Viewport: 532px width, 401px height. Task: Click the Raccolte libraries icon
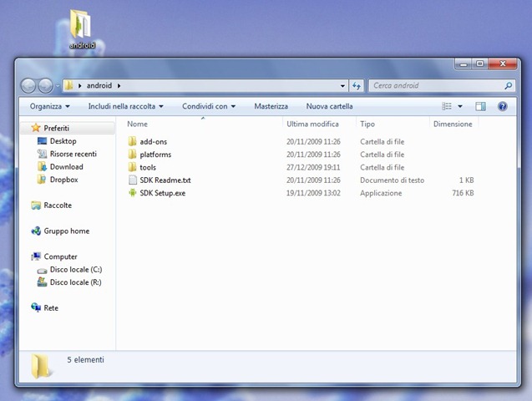(36, 206)
